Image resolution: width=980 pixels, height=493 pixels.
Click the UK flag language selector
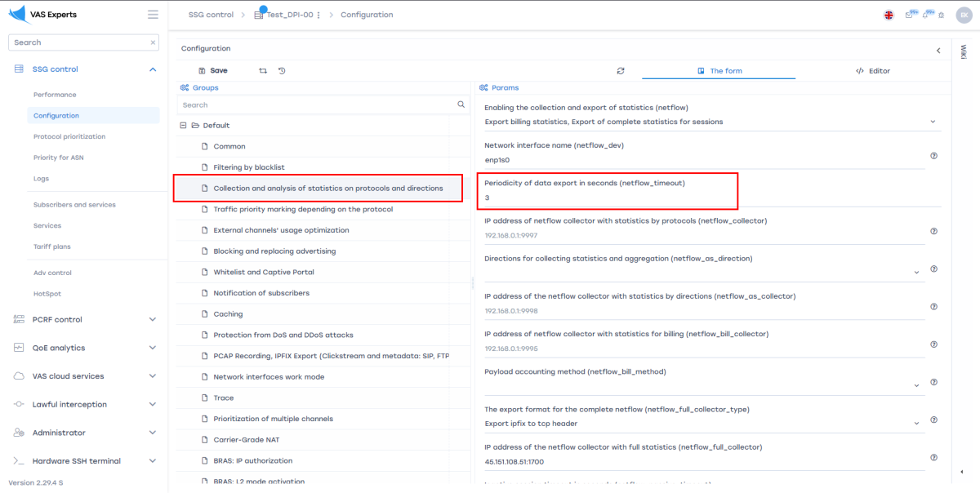889,15
